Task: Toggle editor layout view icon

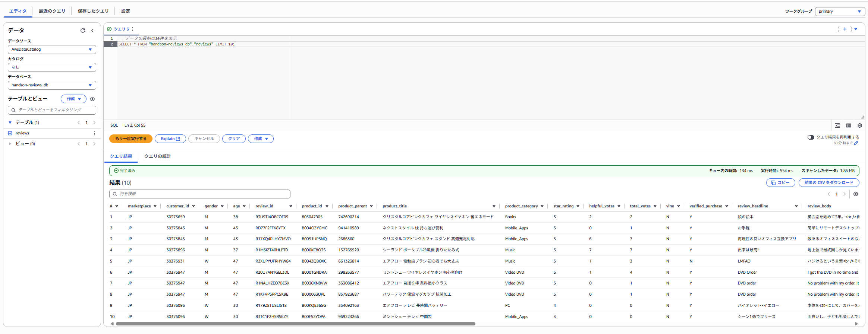Action: pos(849,125)
